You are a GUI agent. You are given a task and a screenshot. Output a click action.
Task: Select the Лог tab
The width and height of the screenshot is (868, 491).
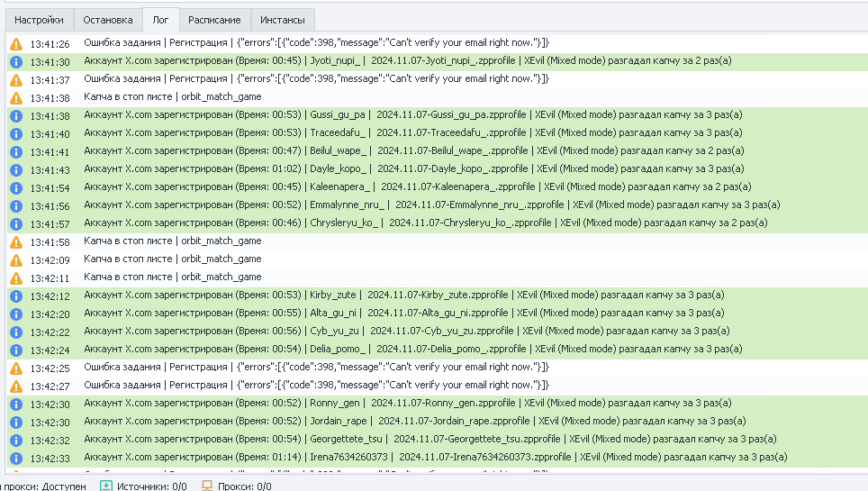point(160,20)
